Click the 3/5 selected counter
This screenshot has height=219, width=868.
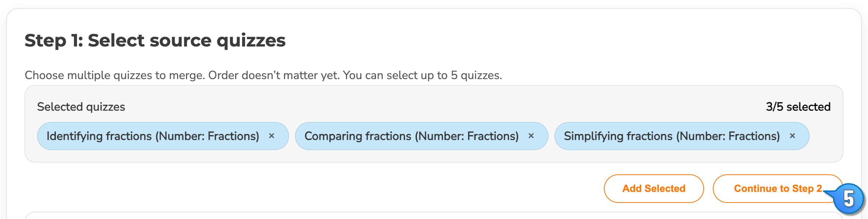pos(798,107)
